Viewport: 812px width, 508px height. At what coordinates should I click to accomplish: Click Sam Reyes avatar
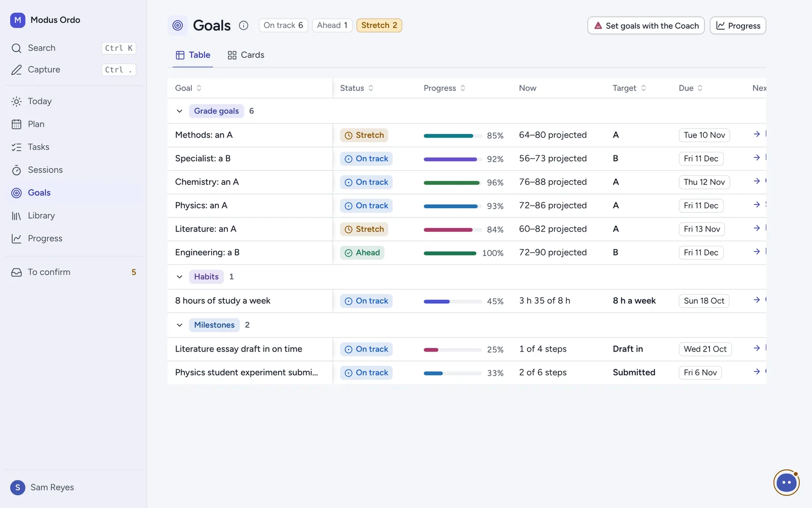coord(18,488)
